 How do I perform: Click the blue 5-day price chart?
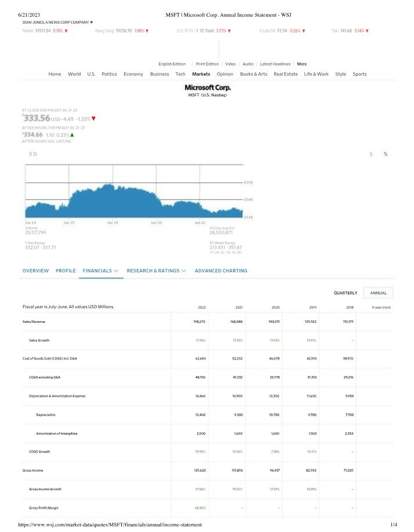(x=134, y=201)
